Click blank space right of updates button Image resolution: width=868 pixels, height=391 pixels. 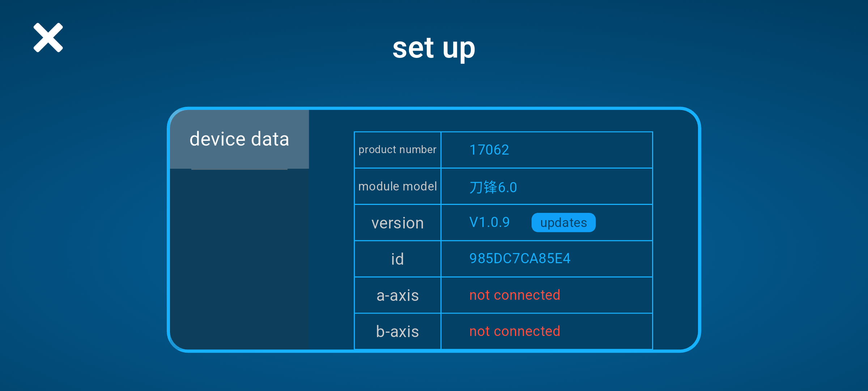click(624, 223)
